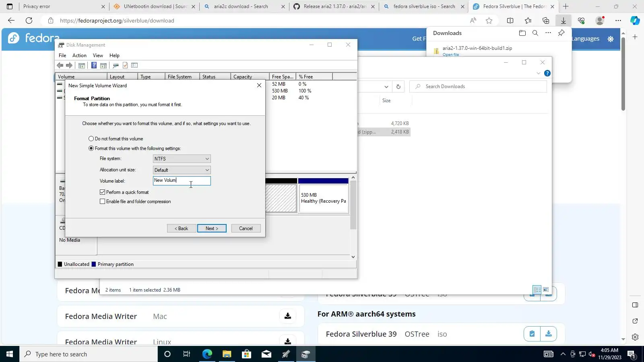Open Edge Settings and more menu

[x=618, y=21]
